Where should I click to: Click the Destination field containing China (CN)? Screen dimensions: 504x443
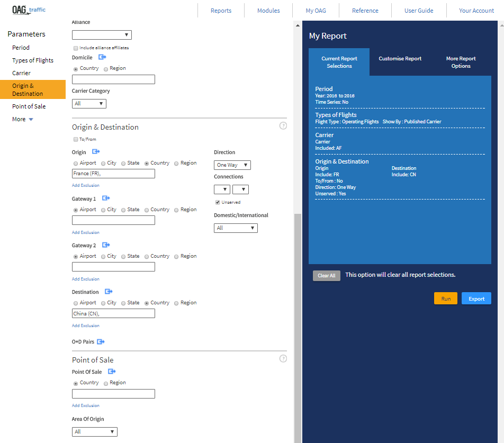pyautogui.click(x=113, y=313)
